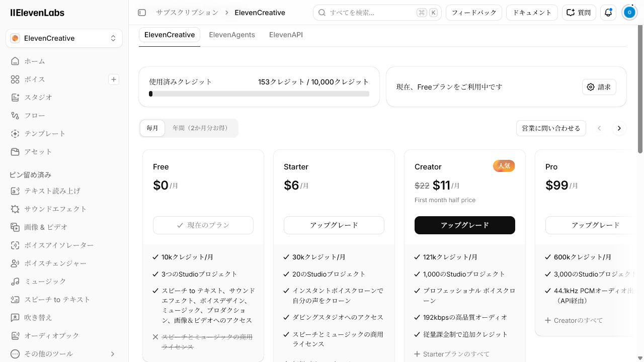The image size is (644, 362).
Task: Expand Creatorのすべて in Pro card
Action: pyautogui.click(x=574, y=320)
